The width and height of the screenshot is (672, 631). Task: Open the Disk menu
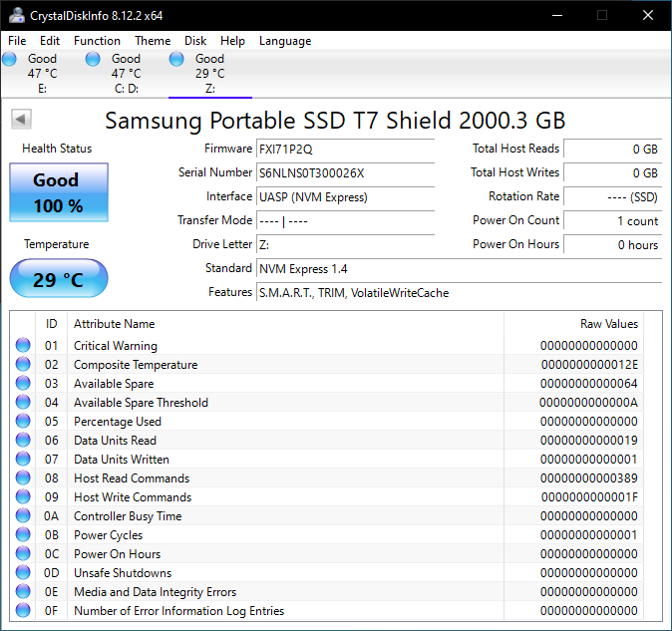pyautogui.click(x=195, y=41)
